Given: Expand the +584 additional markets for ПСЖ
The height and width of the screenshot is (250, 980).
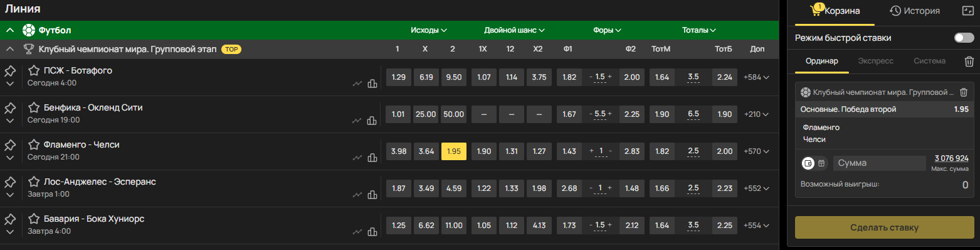Looking at the screenshot, I should click(756, 77).
